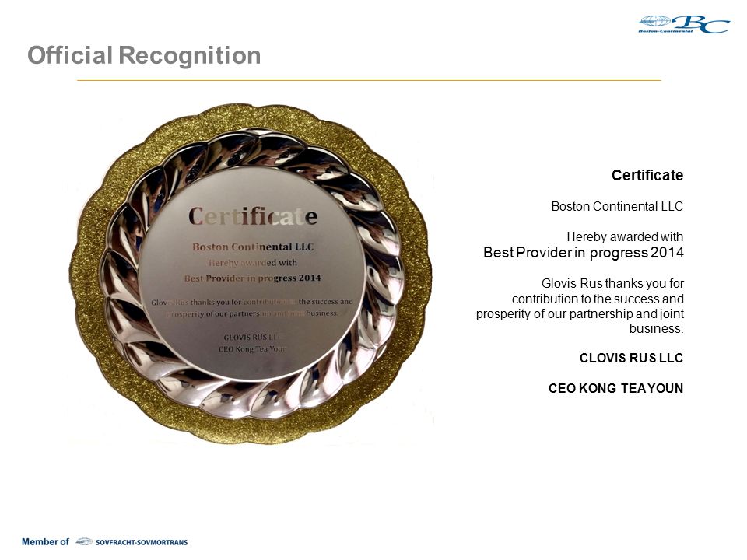The width and height of the screenshot is (747, 560).
Task: Click the 'Glovis Rus thanks you for' line
Action: pyautogui.click(x=612, y=283)
